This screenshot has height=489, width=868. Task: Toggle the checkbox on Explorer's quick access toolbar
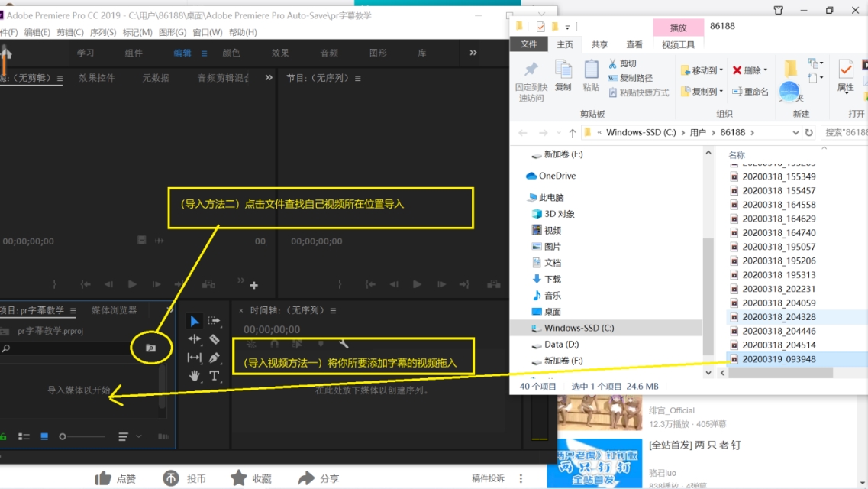pyautogui.click(x=542, y=25)
